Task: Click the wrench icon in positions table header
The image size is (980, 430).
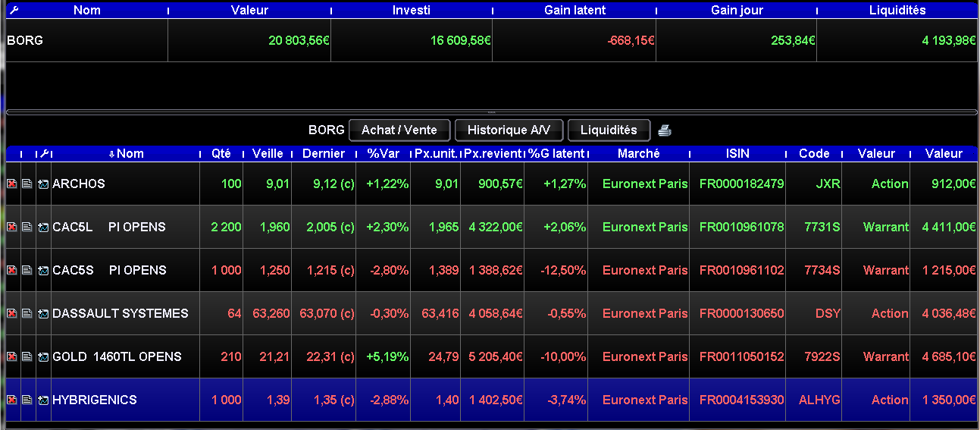Action: pyautogui.click(x=43, y=154)
